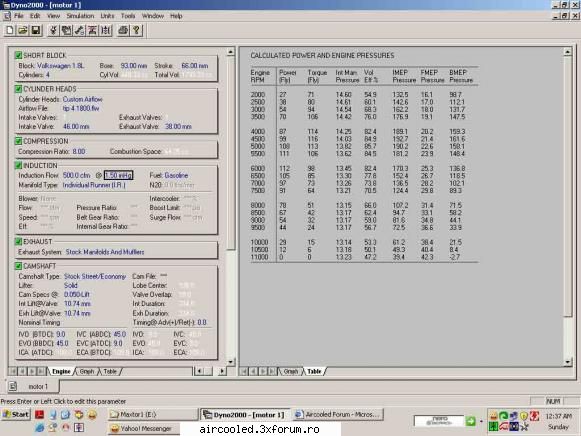Toggle the CAMSHAFT checkbox
The image size is (581, 436).
(x=19, y=266)
